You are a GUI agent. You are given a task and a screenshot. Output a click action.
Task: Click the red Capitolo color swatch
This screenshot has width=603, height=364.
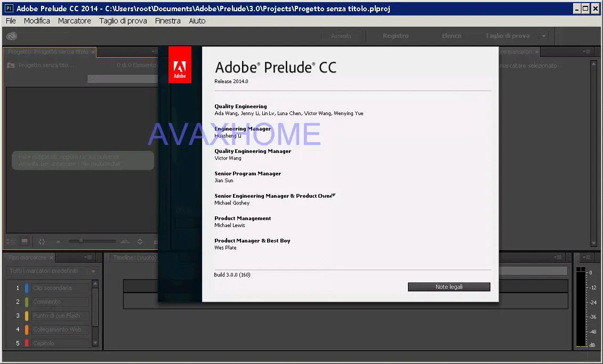(27, 343)
